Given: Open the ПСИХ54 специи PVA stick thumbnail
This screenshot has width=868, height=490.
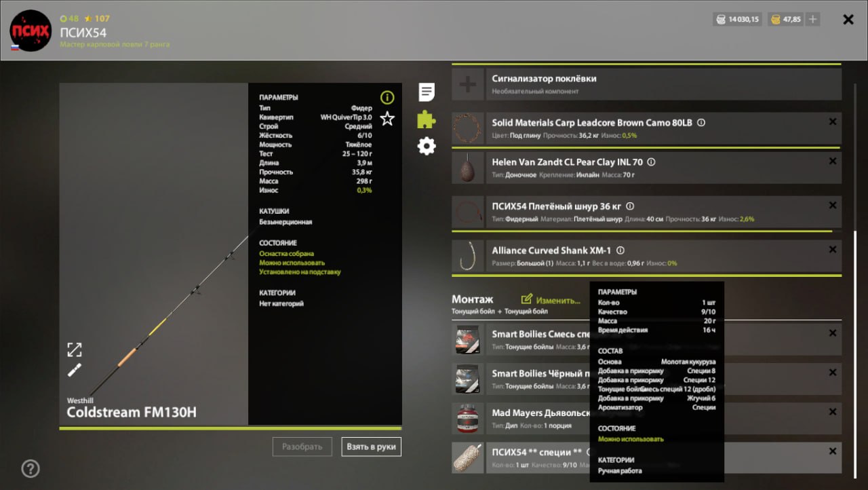Looking at the screenshot, I should [x=468, y=457].
